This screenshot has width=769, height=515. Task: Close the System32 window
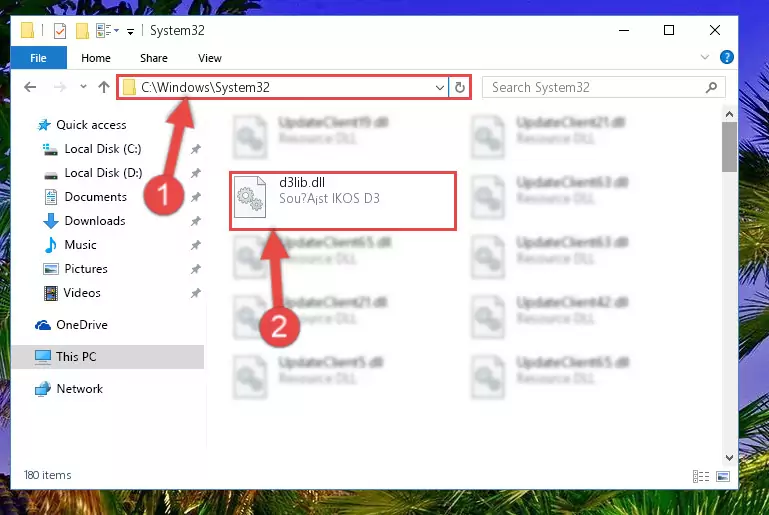(x=715, y=30)
